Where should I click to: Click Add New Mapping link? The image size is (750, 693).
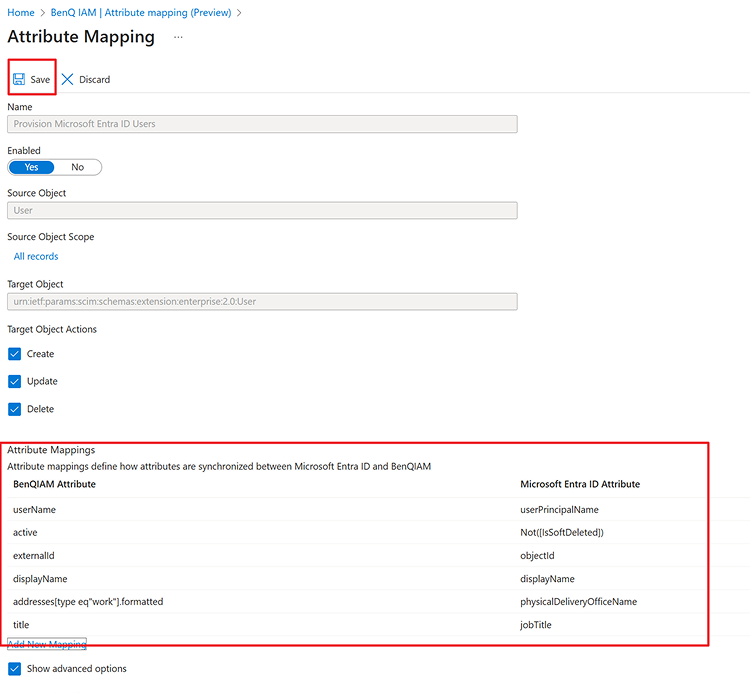47,644
